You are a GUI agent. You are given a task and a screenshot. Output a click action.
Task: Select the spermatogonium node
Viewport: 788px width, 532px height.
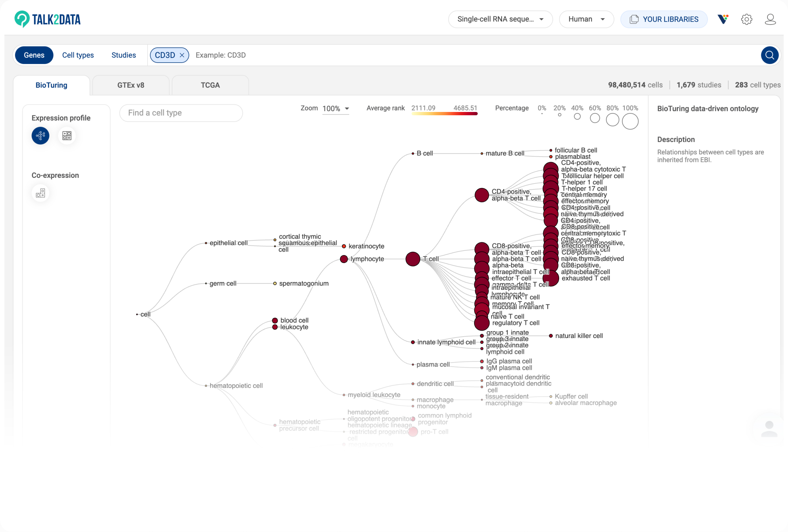pos(275,284)
